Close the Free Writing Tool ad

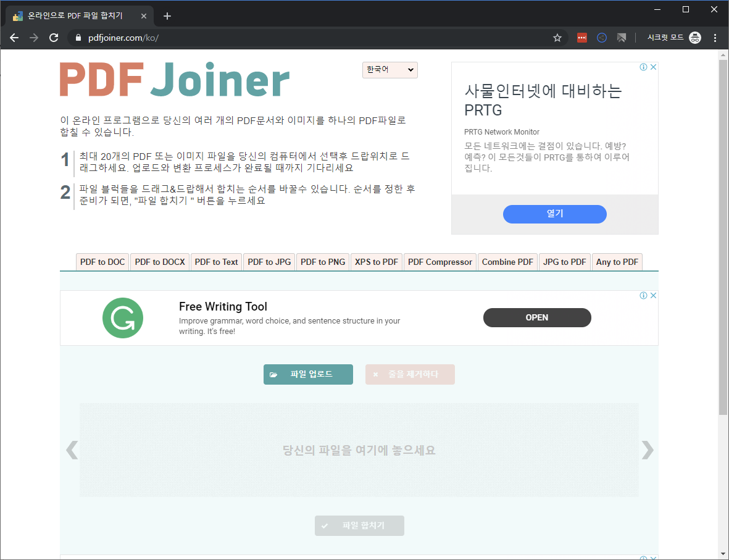[x=653, y=295]
